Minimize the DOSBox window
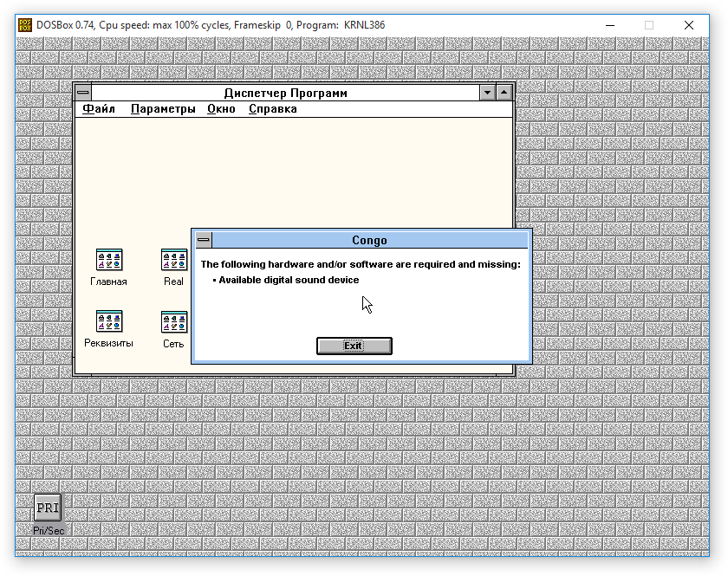This screenshot has width=728, height=576. (x=610, y=25)
